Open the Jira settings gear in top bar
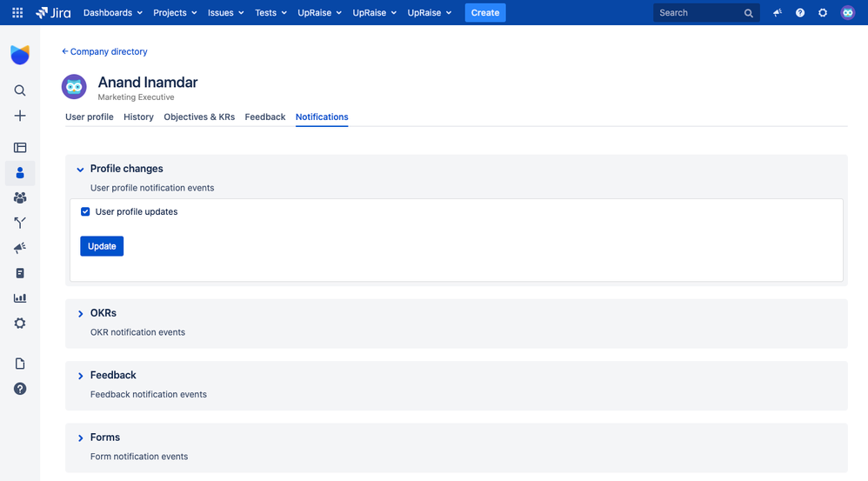This screenshot has width=868, height=481. (823, 12)
